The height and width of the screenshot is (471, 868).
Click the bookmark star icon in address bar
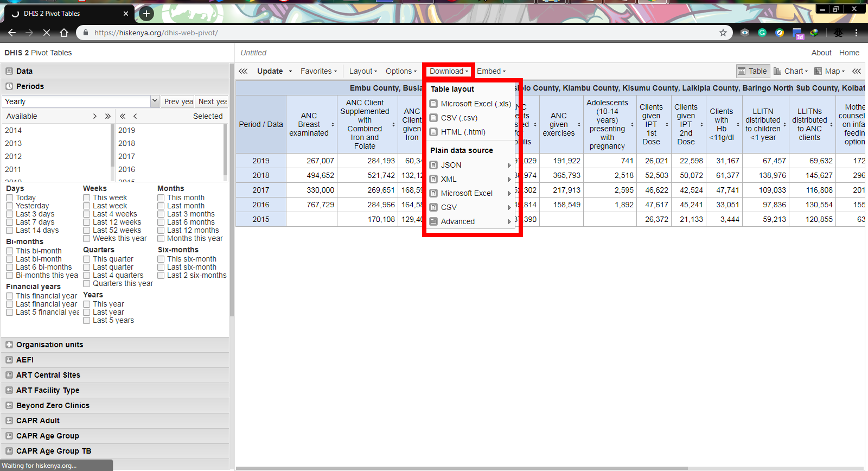(723, 33)
